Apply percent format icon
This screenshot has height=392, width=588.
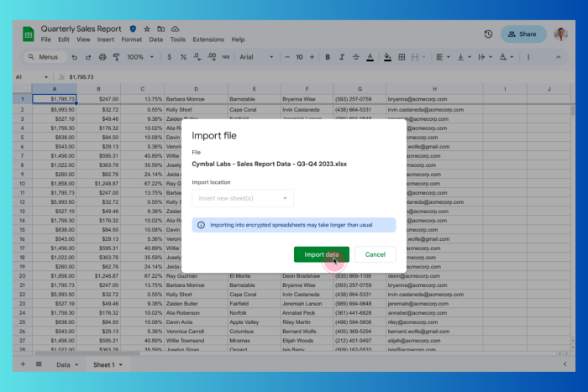183,57
